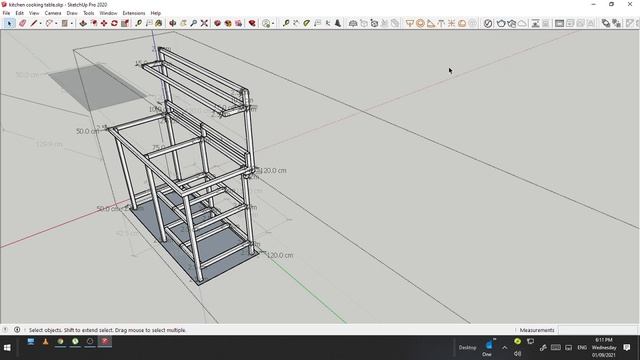This screenshot has width=640, height=360.
Task: Click the Desktop toolbar label in taskbar
Action: click(x=467, y=348)
